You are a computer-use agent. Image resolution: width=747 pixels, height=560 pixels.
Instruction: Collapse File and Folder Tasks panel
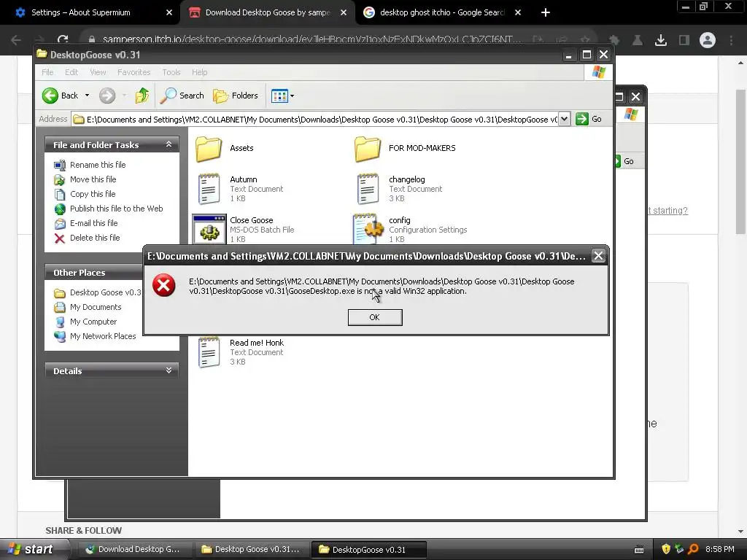(x=169, y=144)
